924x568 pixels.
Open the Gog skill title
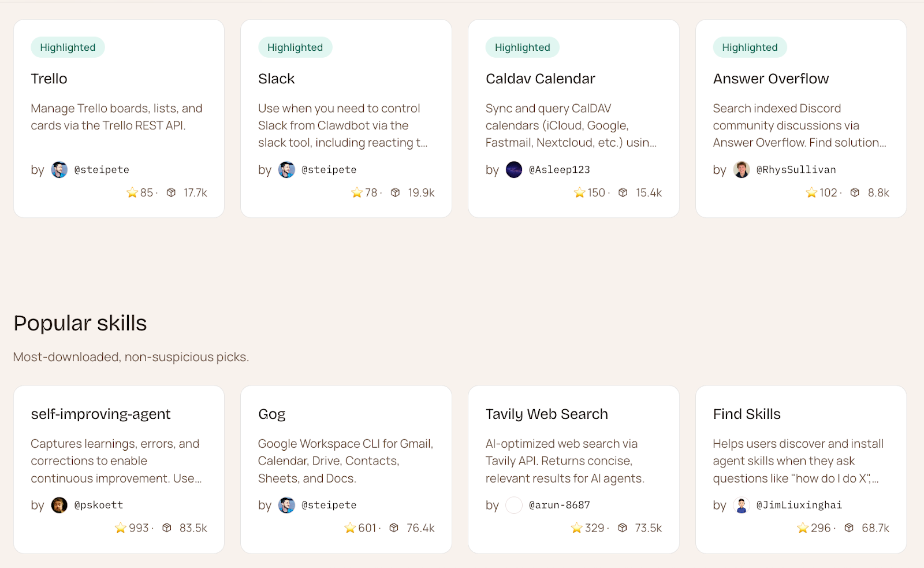[x=271, y=414]
